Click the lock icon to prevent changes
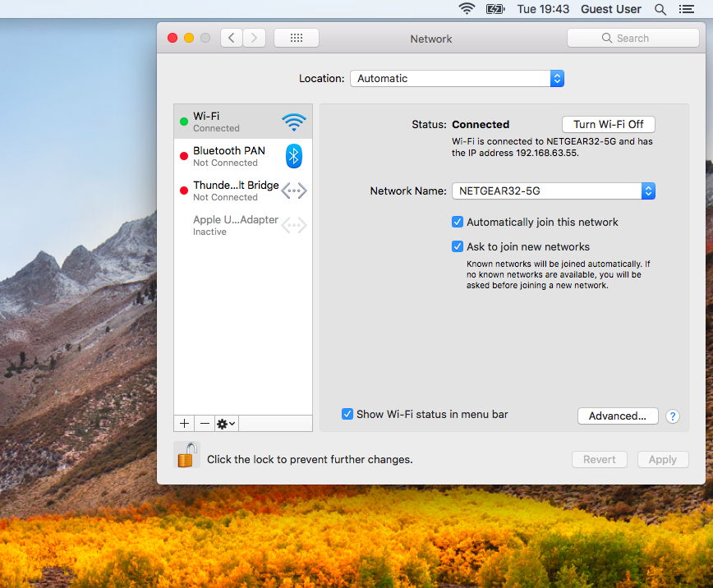 pos(187,456)
